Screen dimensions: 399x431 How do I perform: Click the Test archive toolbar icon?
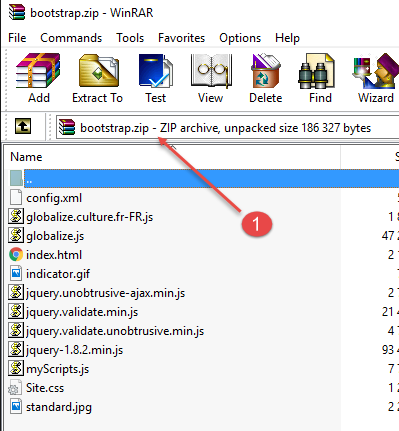(156, 71)
